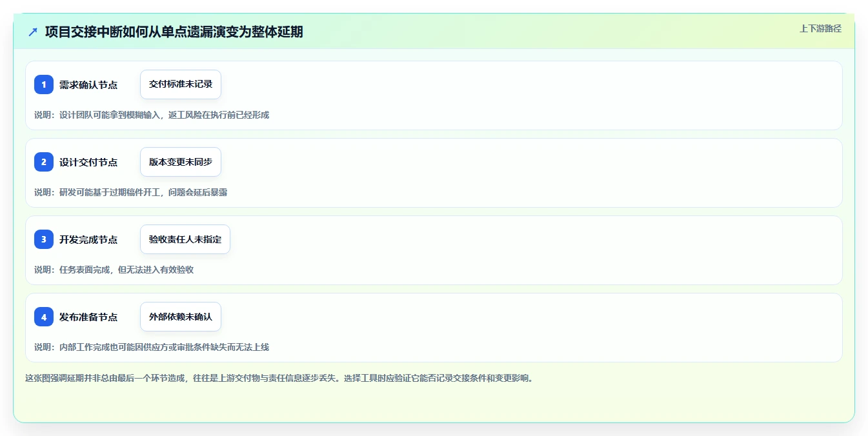Click the number 4 step badge

[x=44, y=317]
